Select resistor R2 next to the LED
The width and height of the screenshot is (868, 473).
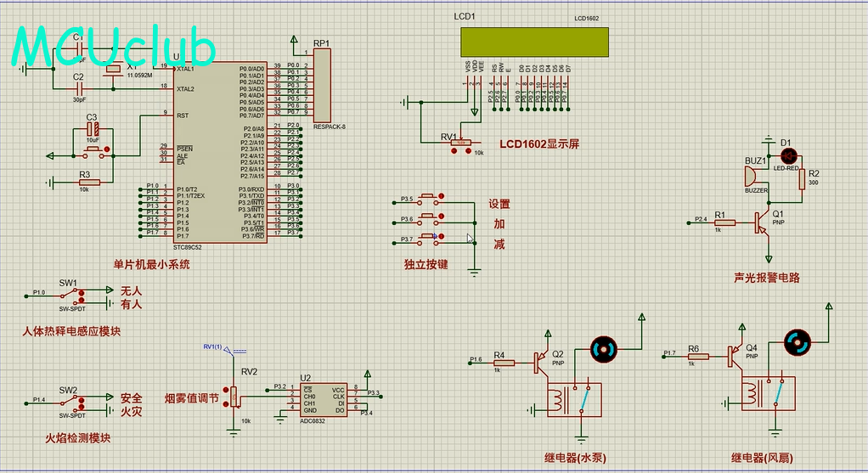803,178
